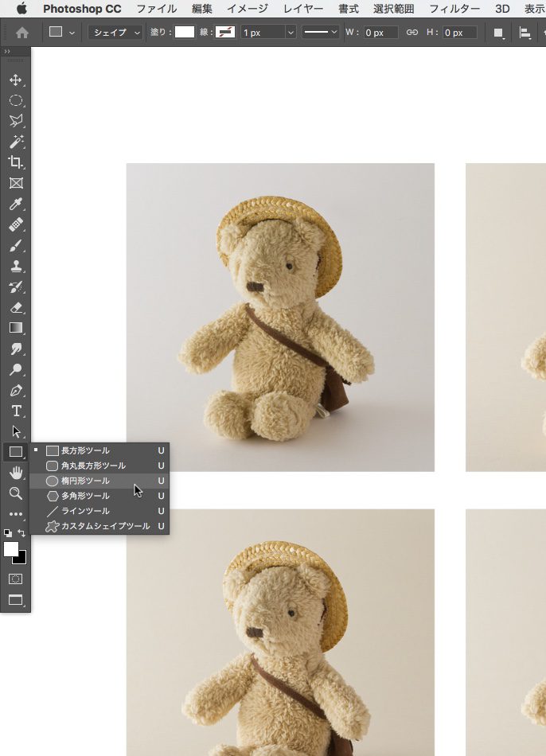Choose 長方形ツール from the flyout
This screenshot has height=756, width=546.
coord(99,450)
